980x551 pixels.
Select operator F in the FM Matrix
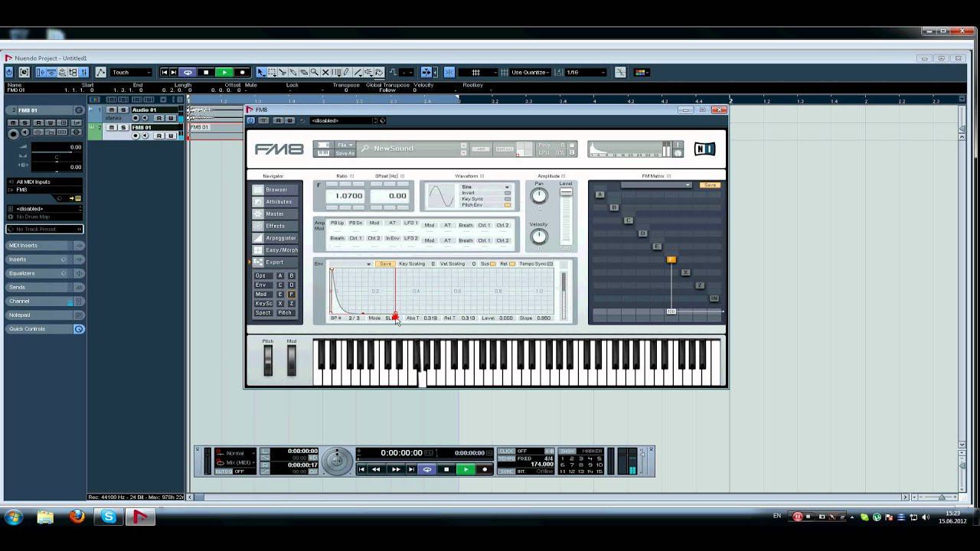pos(671,259)
